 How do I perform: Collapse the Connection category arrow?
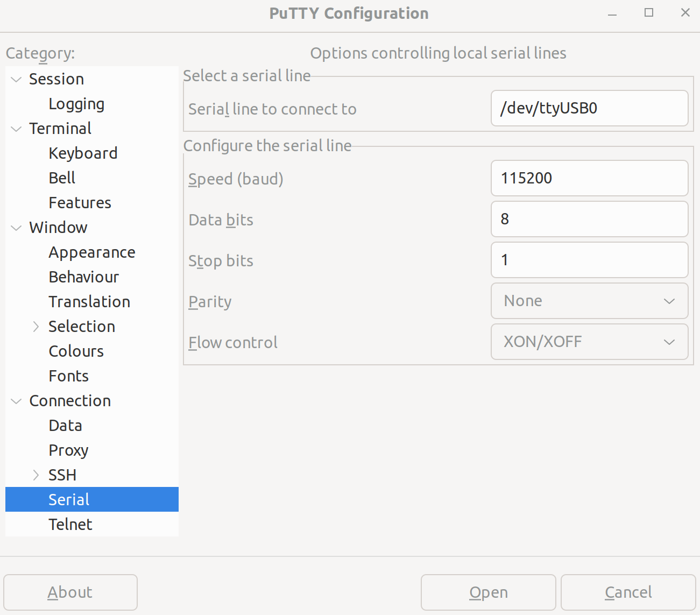(16, 401)
